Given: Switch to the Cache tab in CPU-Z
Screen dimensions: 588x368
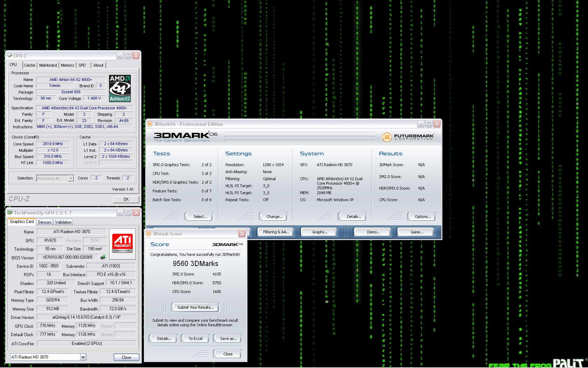Looking at the screenshot, I should [29, 65].
